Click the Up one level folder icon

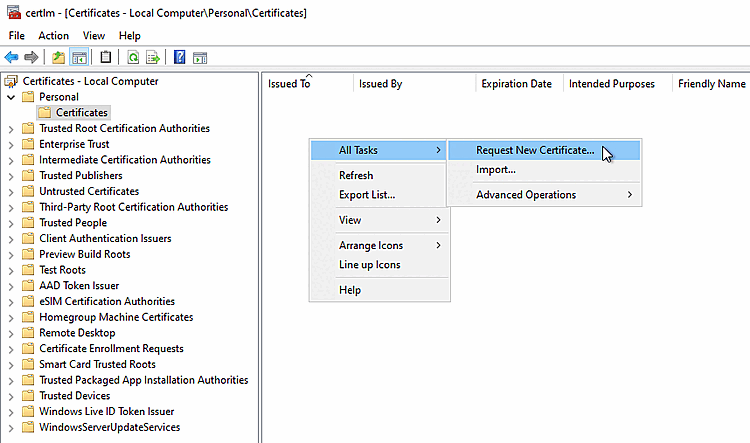pyautogui.click(x=59, y=58)
